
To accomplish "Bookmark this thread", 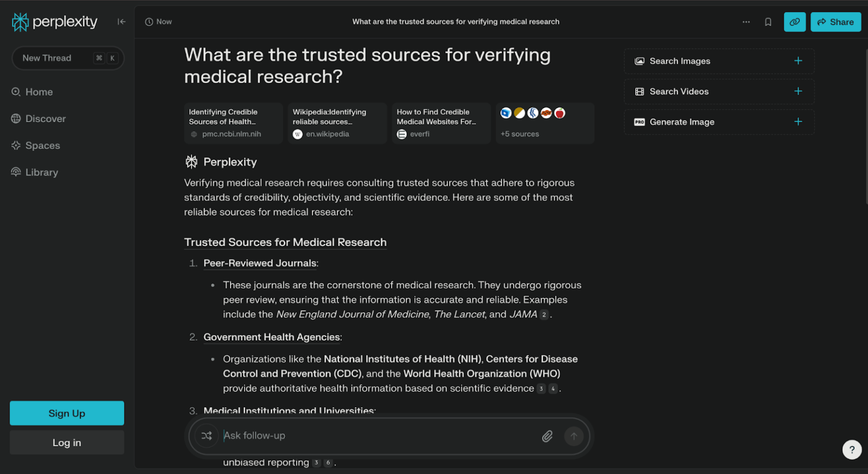I will point(768,21).
